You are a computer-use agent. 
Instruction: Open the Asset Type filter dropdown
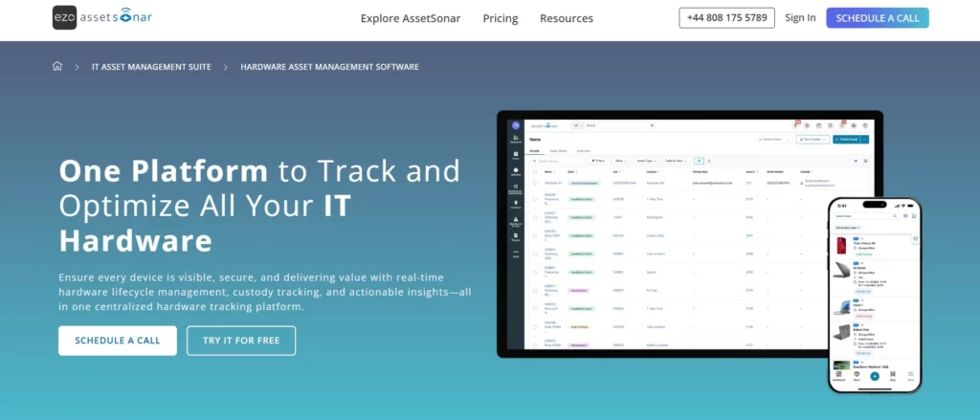pos(646,161)
